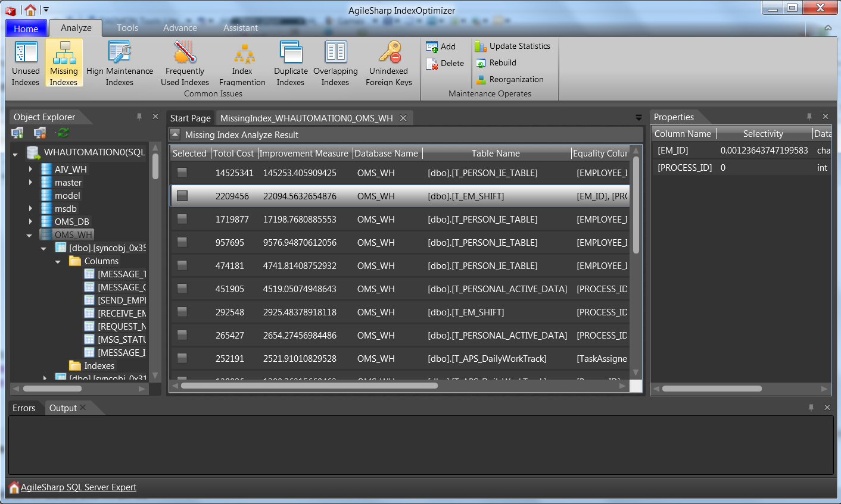Expand the AIV_WH database node

coord(30,169)
